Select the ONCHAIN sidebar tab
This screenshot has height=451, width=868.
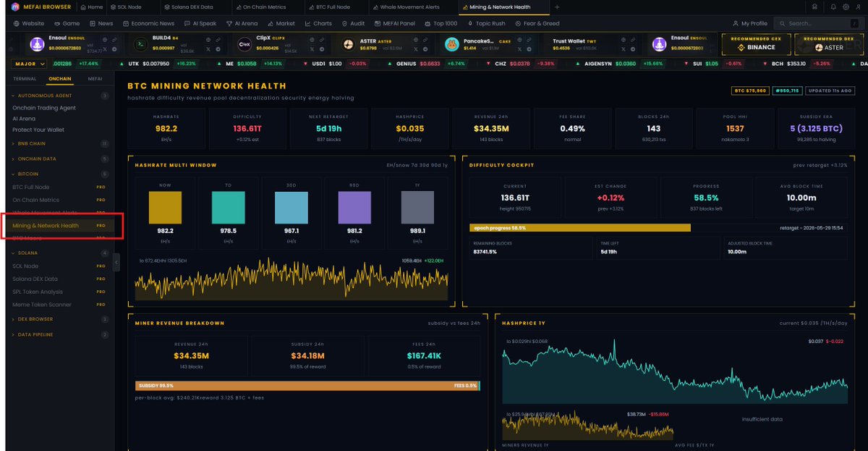click(x=60, y=78)
